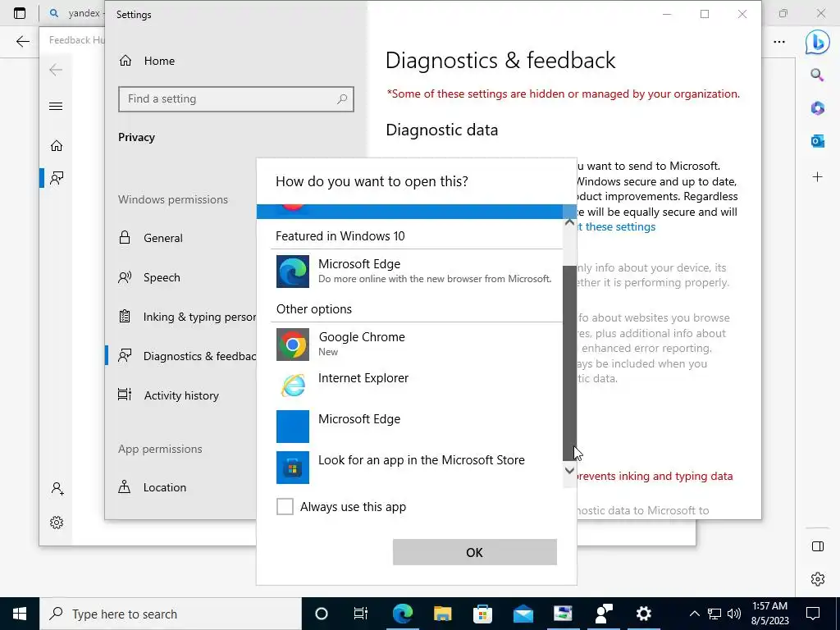Open File Explorer from the taskbar

point(442,614)
